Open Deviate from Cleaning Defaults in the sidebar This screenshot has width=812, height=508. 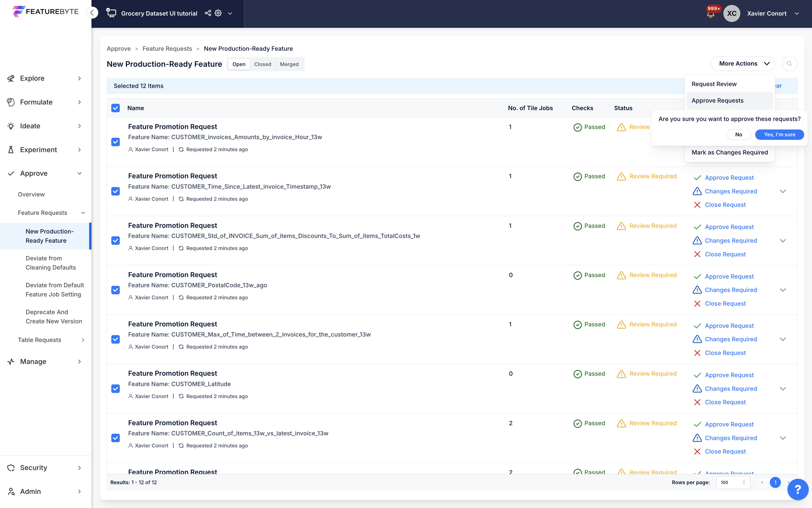[51, 263]
